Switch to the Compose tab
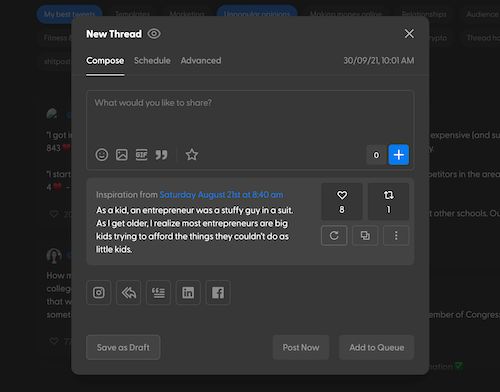 tap(105, 61)
